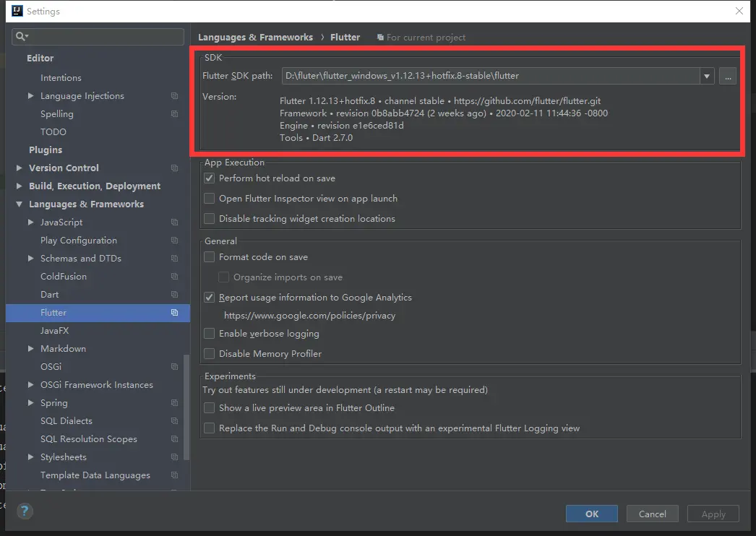Expand the Stylesheets tree node
Viewport: 756px width, 536px height.
tap(31, 457)
